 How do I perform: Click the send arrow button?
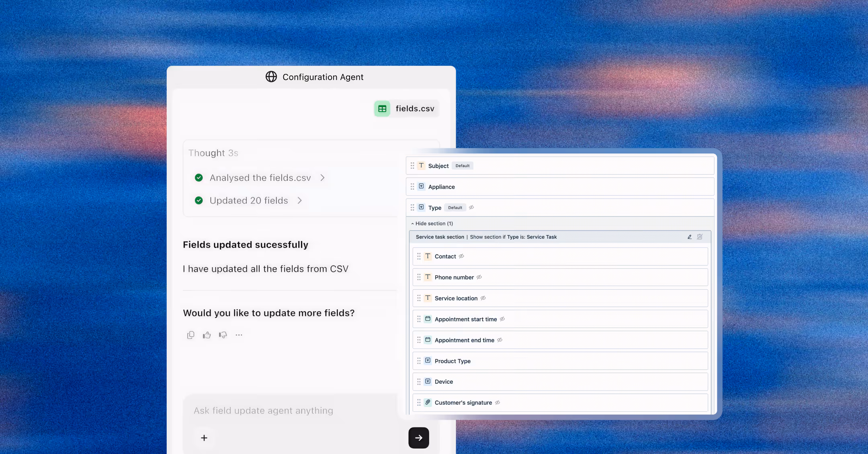419,438
